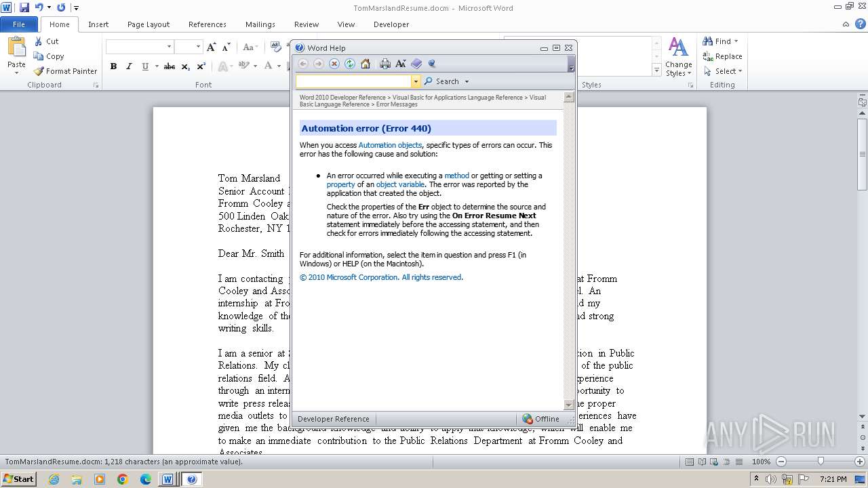Click the Cut scissors icon
The width and height of the screenshot is (868, 488).
(39, 41)
